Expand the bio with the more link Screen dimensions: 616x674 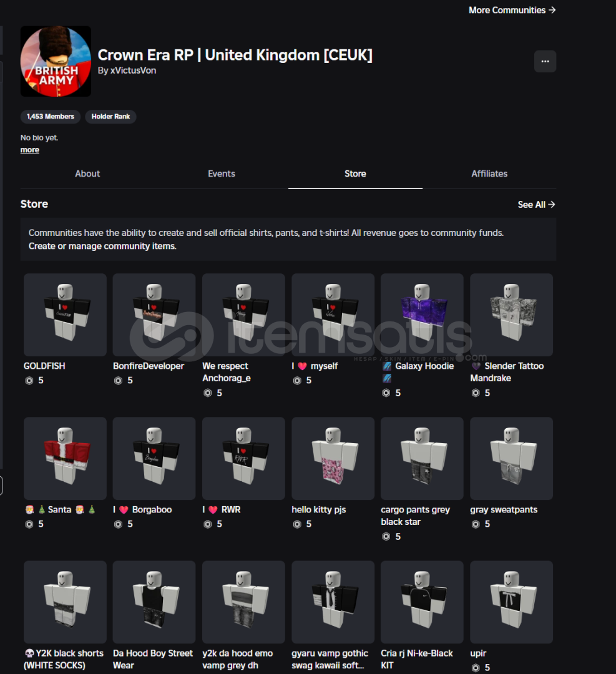click(x=30, y=150)
